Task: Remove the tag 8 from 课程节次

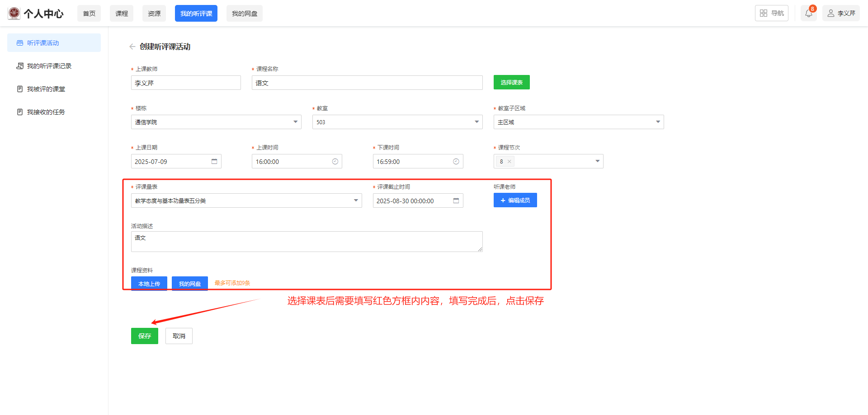Action: 509,162
